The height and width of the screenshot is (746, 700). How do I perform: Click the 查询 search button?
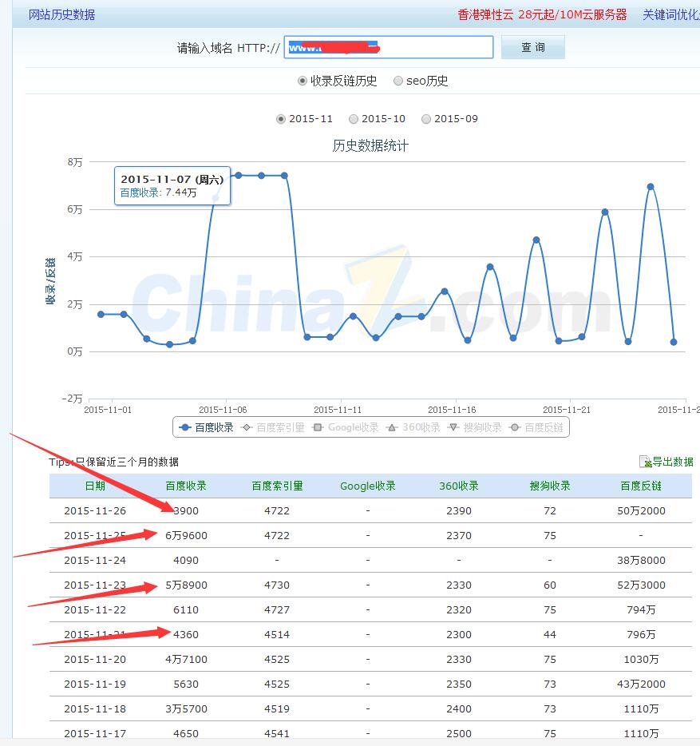pos(532,48)
